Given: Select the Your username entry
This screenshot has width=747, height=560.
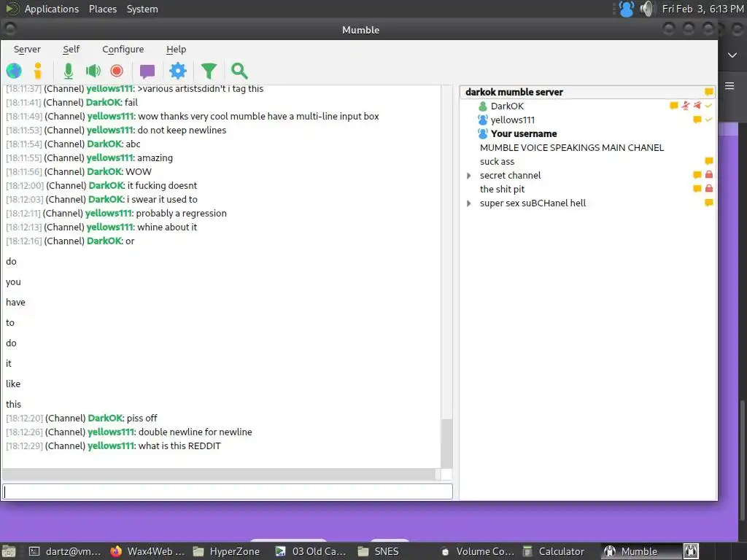Looking at the screenshot, I should [524, 134].
